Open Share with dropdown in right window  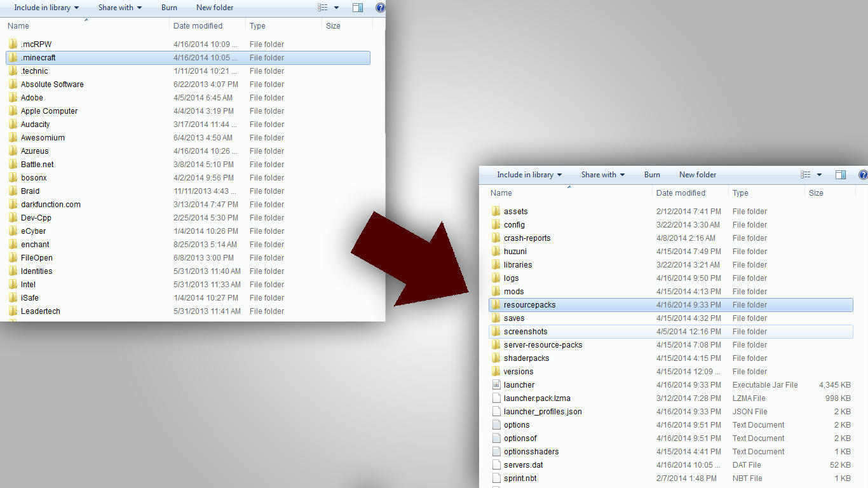click(x=603, y=175)
